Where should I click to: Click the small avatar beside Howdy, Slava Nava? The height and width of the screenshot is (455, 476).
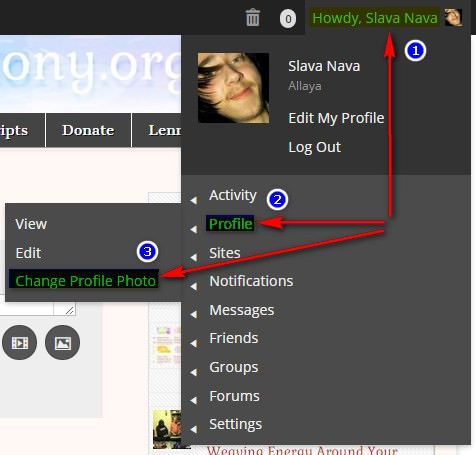(x=453, y=18)
